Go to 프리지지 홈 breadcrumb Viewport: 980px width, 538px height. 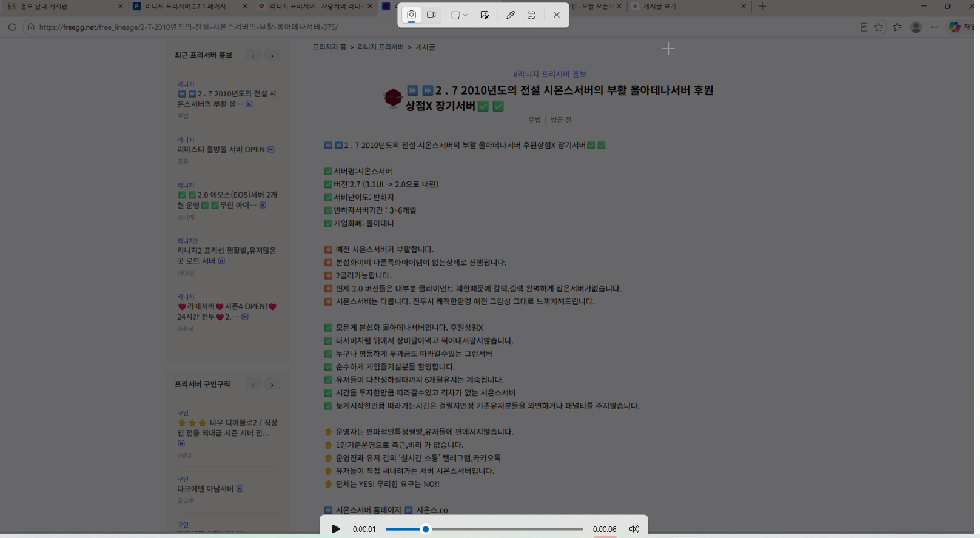point(329,47)
